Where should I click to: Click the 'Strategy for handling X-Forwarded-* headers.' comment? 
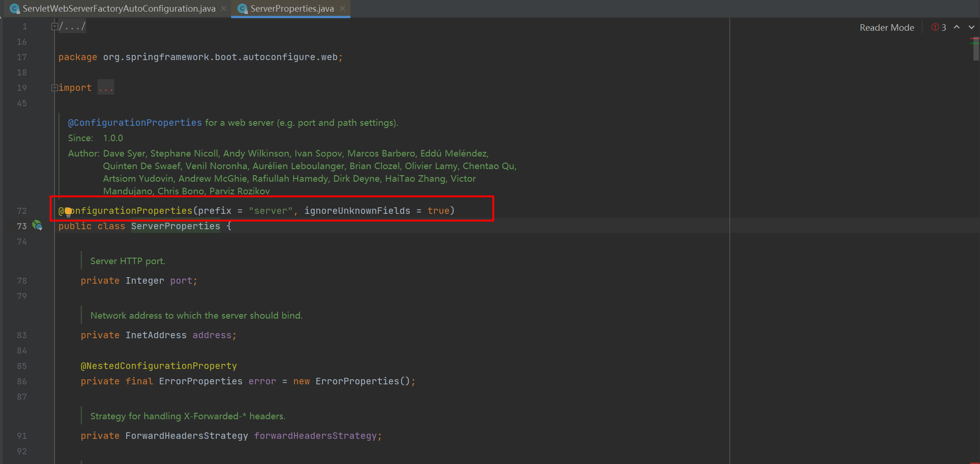(188, 416)
